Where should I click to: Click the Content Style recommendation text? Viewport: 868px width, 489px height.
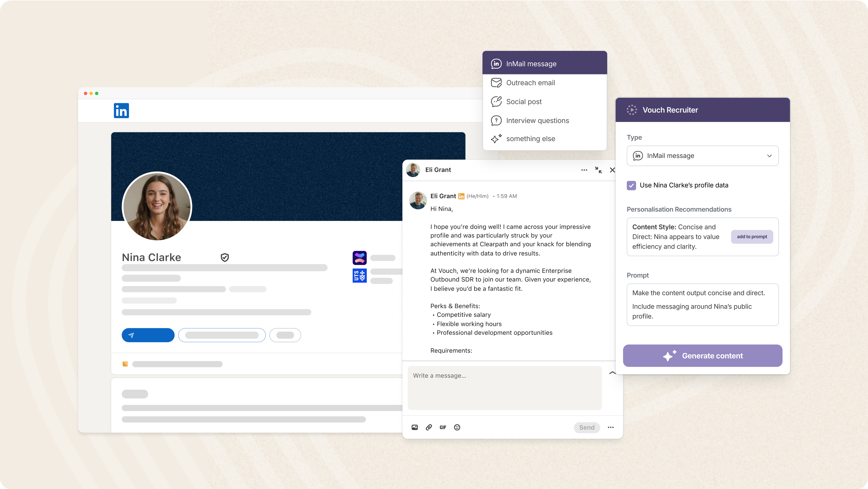click(676, 237)
